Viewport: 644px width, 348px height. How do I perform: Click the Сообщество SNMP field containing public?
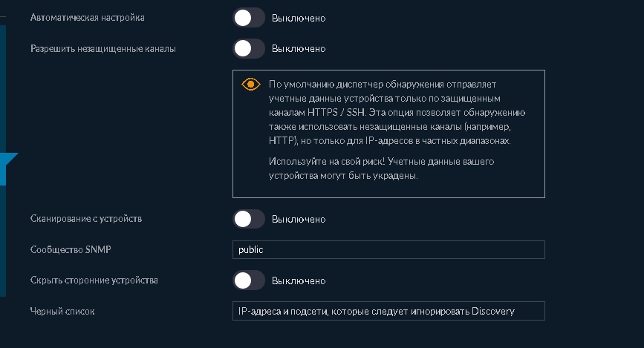388,250
